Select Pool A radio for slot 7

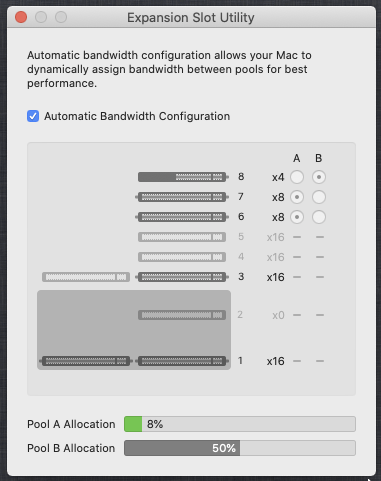point(297,197)
